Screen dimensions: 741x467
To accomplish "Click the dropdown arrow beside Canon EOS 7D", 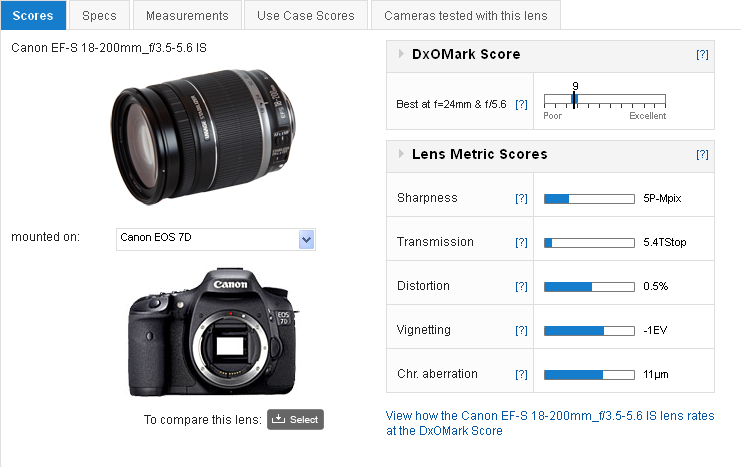I will (307, 240).
